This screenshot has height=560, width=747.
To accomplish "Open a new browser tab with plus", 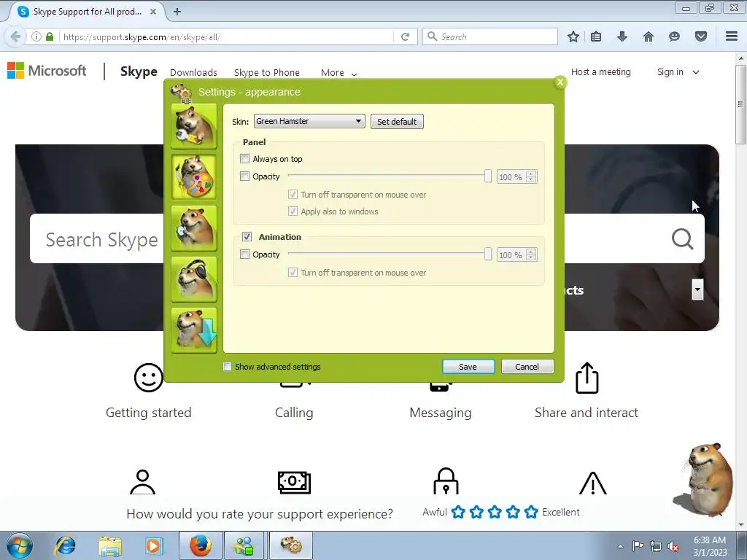I will [177, 12].
